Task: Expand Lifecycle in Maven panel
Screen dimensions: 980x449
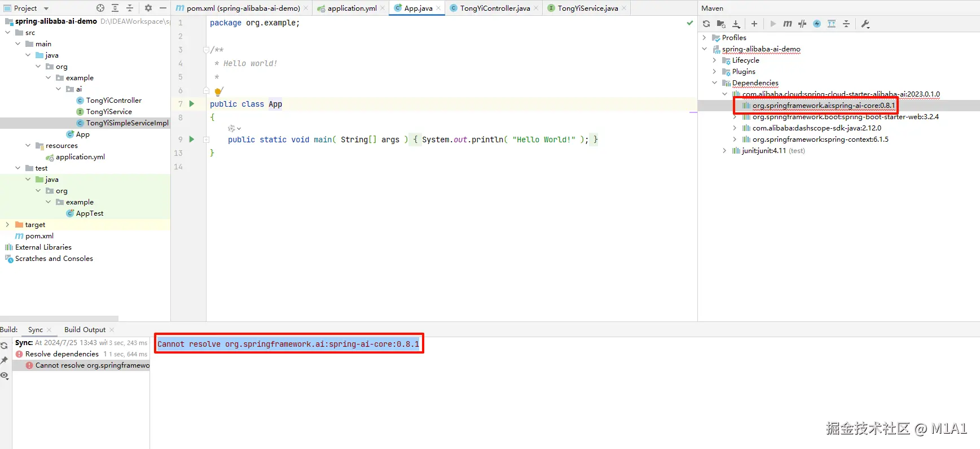Action: pyautogui.click(x=714, y=60)
